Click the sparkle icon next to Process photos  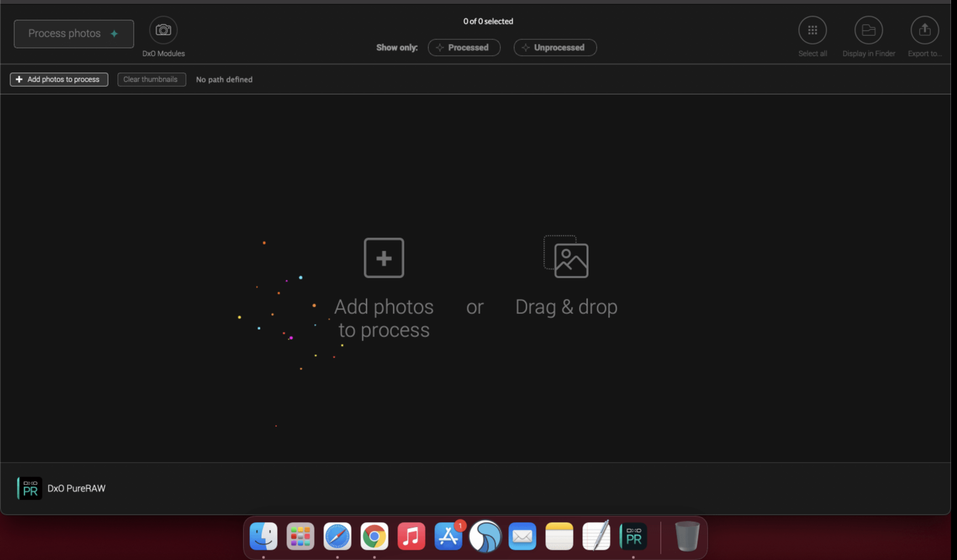[114, 34]
